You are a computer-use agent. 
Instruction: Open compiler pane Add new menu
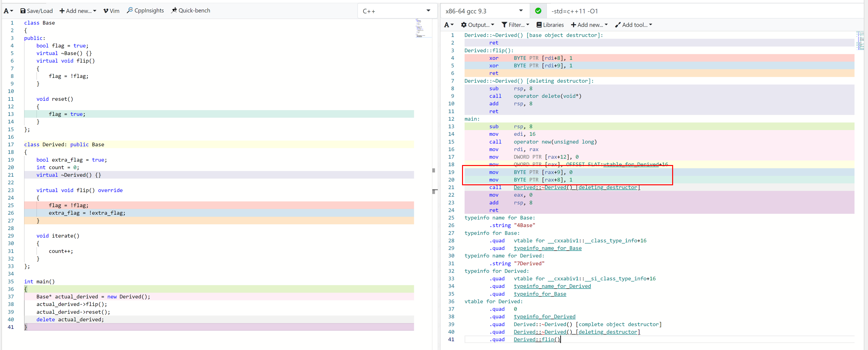[589, 25]
